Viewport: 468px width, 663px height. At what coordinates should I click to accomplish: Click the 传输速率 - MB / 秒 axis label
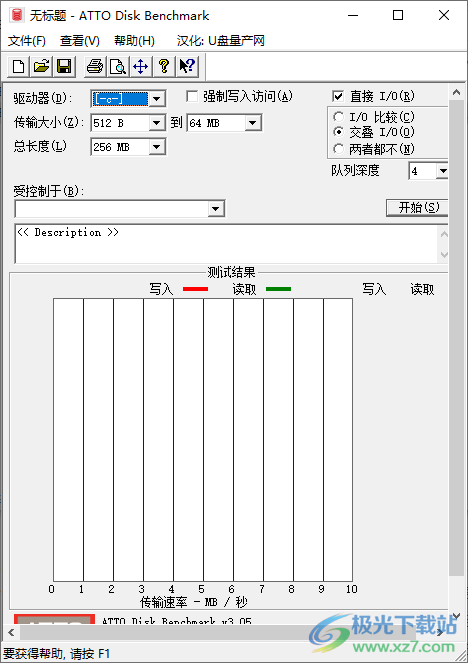[194, 602]
